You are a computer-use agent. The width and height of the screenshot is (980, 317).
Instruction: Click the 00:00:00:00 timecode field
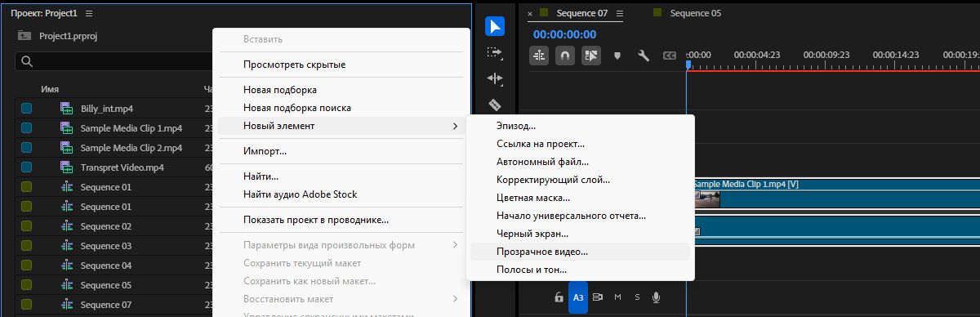[x=564, y=34]
